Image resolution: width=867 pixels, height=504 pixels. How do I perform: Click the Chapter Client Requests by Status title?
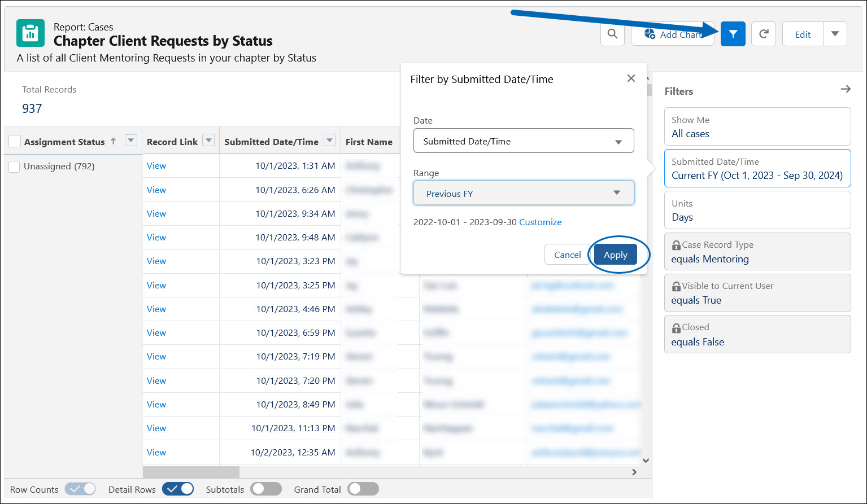tap(163, 41)
